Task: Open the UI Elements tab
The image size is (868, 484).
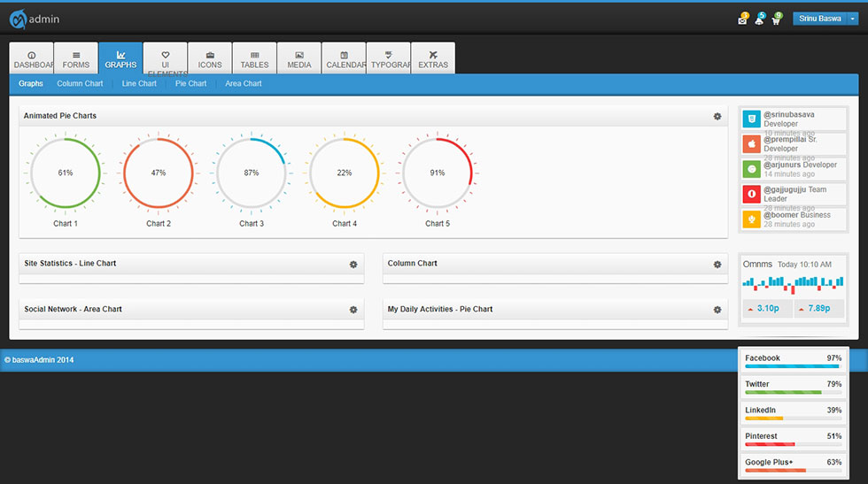Action: click(x=165, y=58)
